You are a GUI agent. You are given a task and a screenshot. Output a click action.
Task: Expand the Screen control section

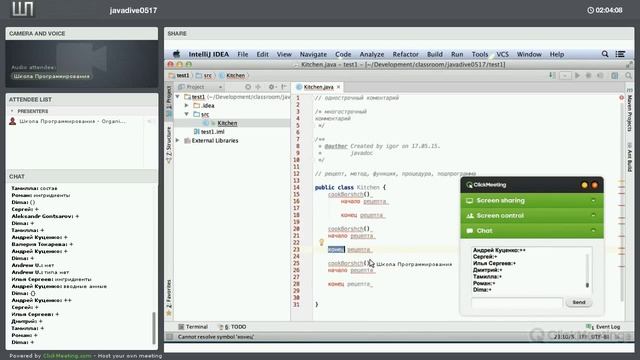click(532, 216)
